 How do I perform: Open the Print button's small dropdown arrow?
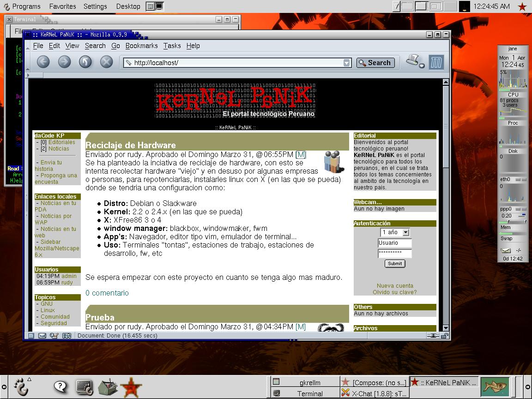pos(422,66)
